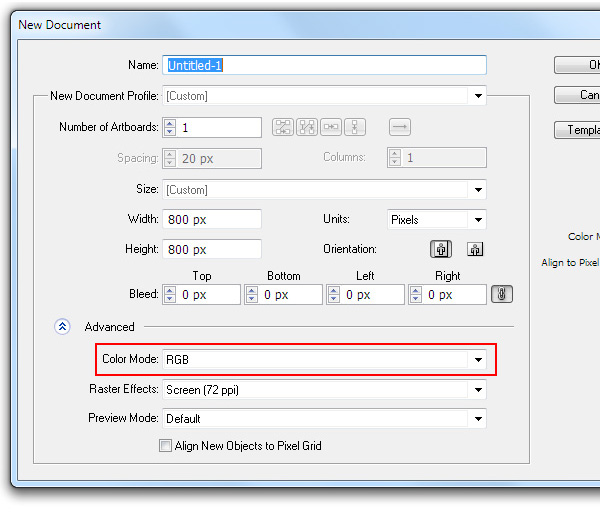Choose the Arrange by Row layout icon
This screenshot has height=522, width=600.
(x=331, y=128)
